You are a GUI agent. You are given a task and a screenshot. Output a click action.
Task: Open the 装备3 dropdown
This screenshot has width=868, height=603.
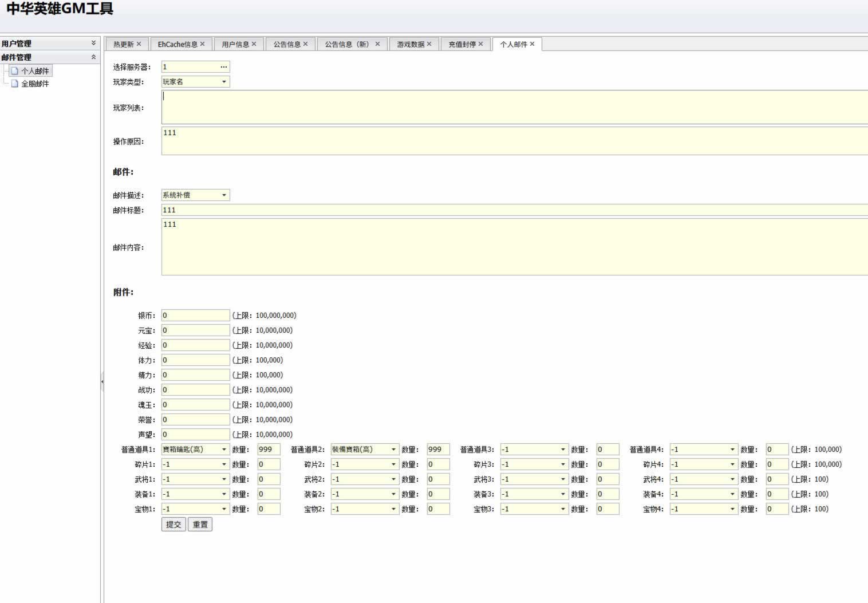[563, 494]
